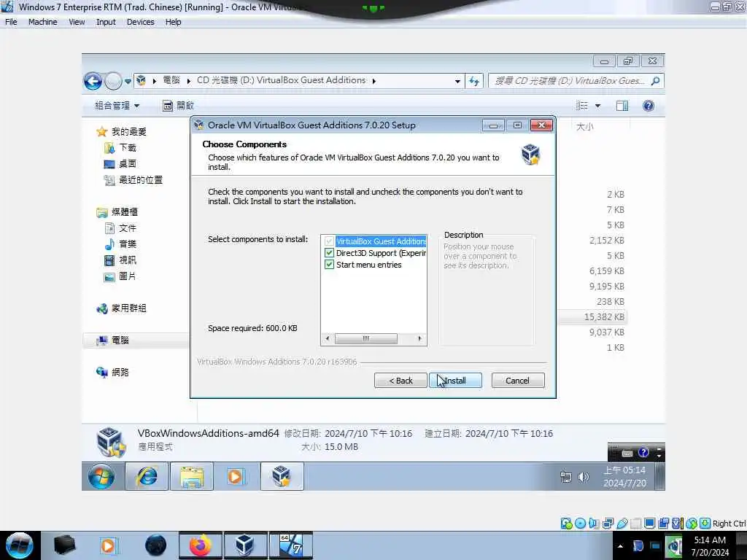Select 電腦 in the sidebar
747x560 pixels.
[x=135, y=340]
